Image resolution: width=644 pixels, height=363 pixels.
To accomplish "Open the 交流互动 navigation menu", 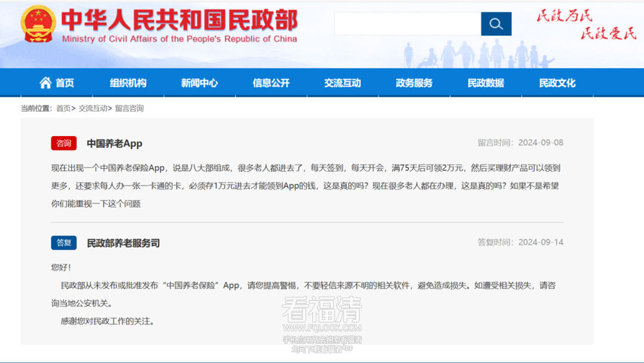I will click(342, 83).
